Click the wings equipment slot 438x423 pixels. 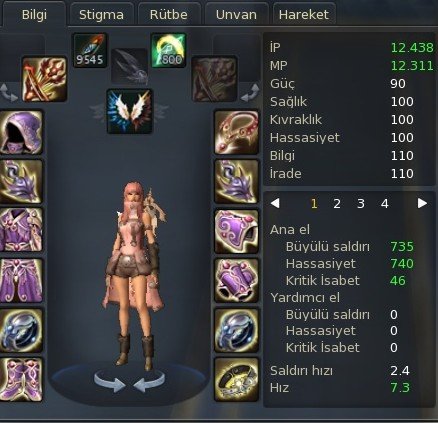click(x=130, y=111)
